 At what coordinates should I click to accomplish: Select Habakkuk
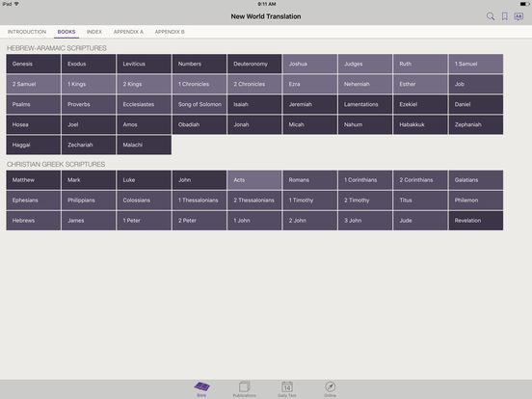420,124
